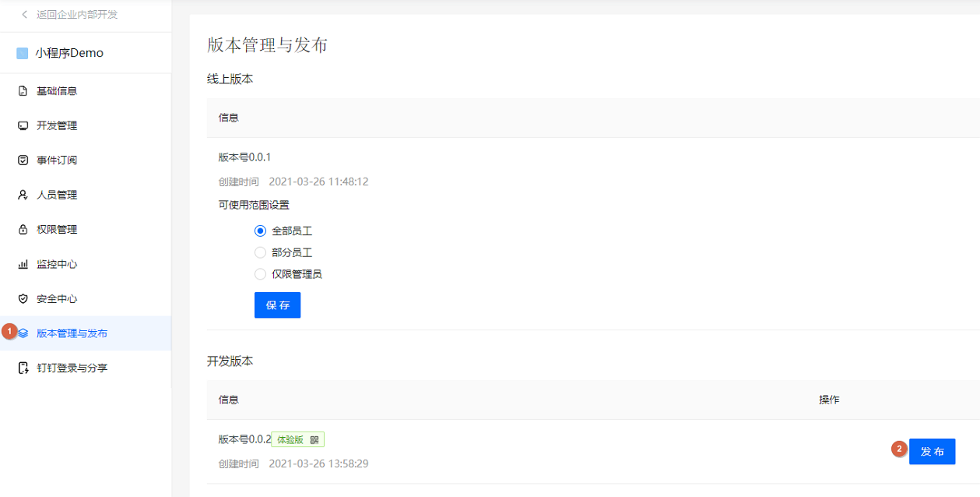Choose the 部分员工 radio option

[x=260, y=252]
